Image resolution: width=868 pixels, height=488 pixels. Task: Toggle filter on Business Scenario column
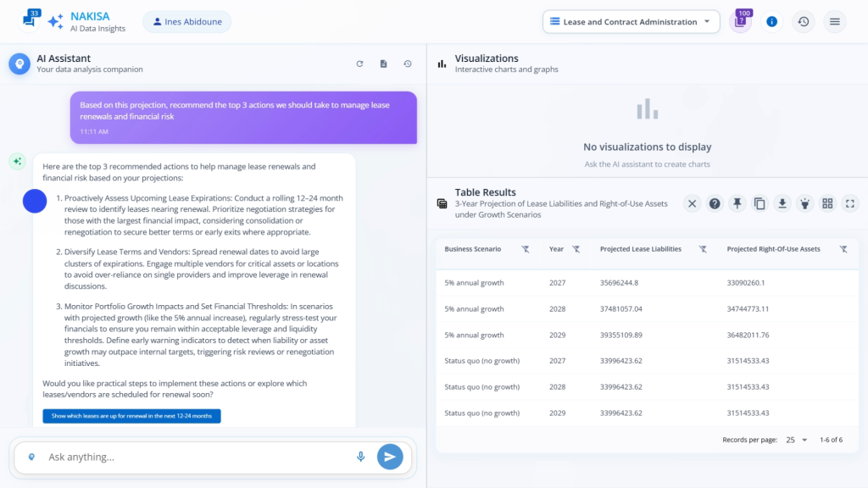click(x=525, y=249)
